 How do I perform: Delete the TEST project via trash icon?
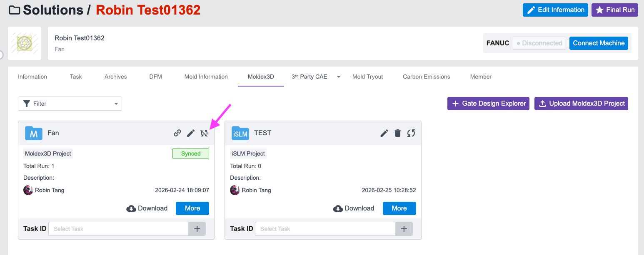(x=398, y=133)
